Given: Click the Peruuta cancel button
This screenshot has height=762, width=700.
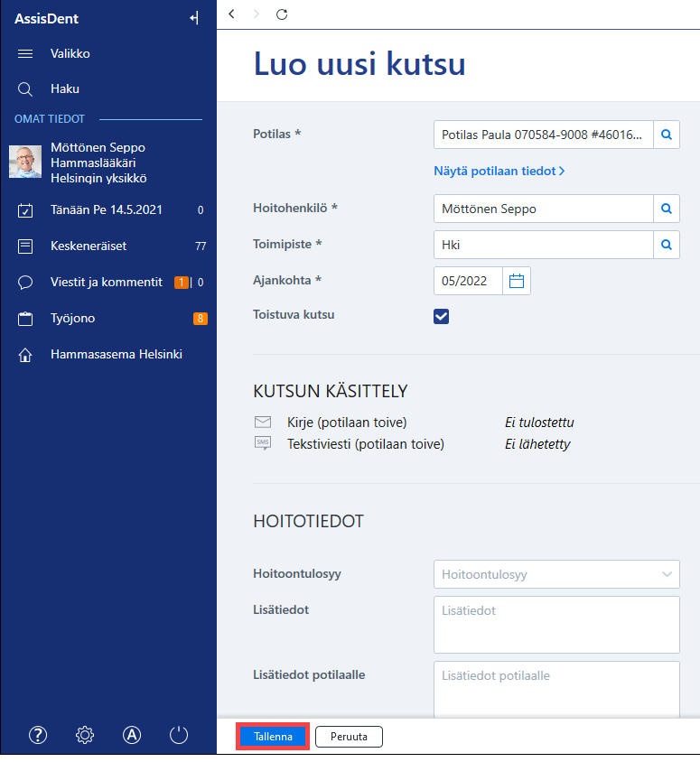Looking at the screenshot, I should 349,736.
